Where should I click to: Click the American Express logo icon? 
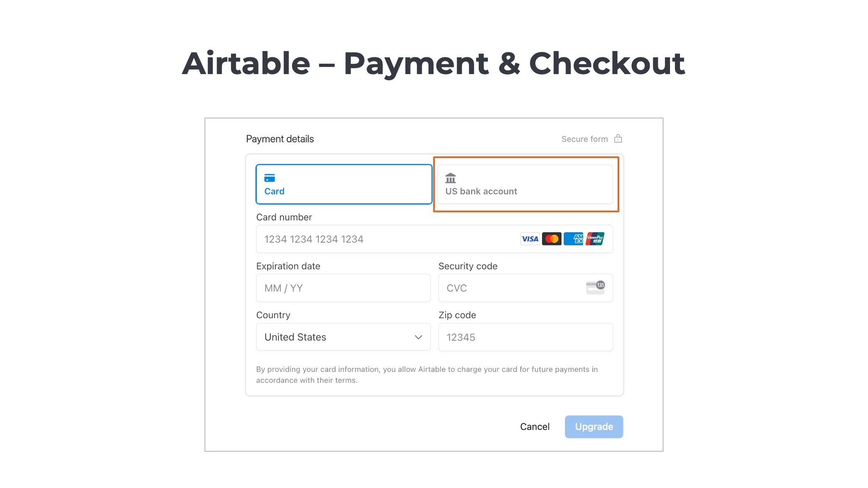573,239
